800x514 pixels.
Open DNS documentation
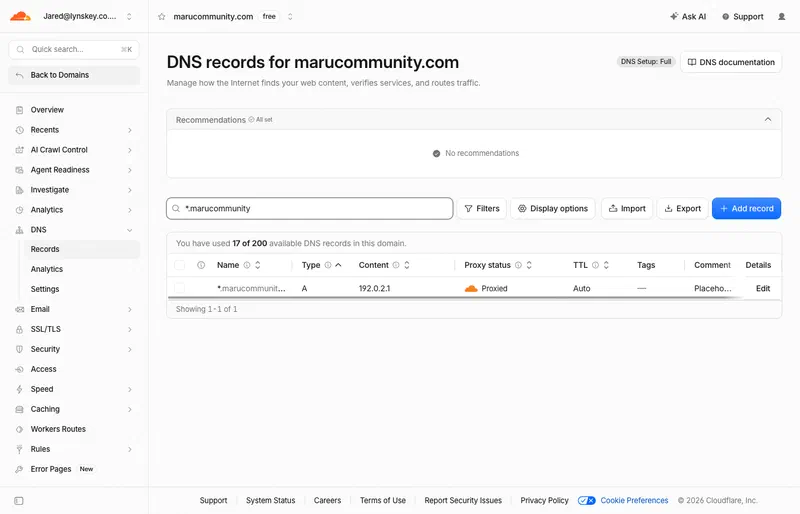click(x=731, y=62)
